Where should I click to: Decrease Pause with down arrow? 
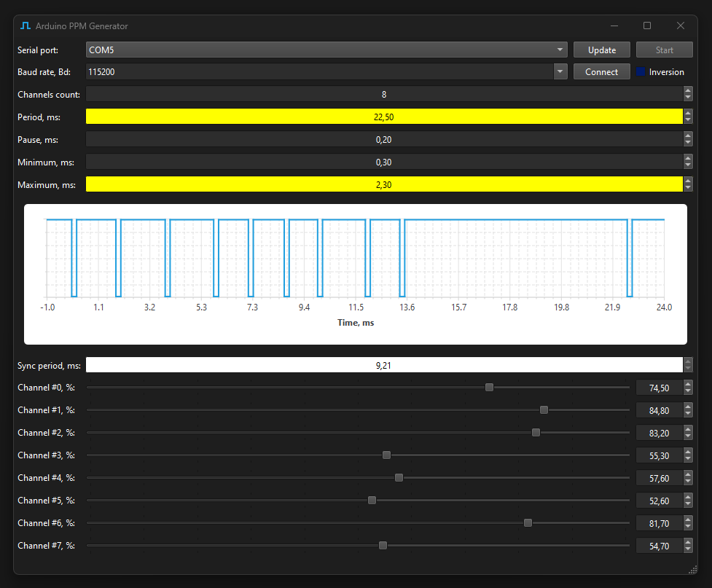tap(688, 143)
